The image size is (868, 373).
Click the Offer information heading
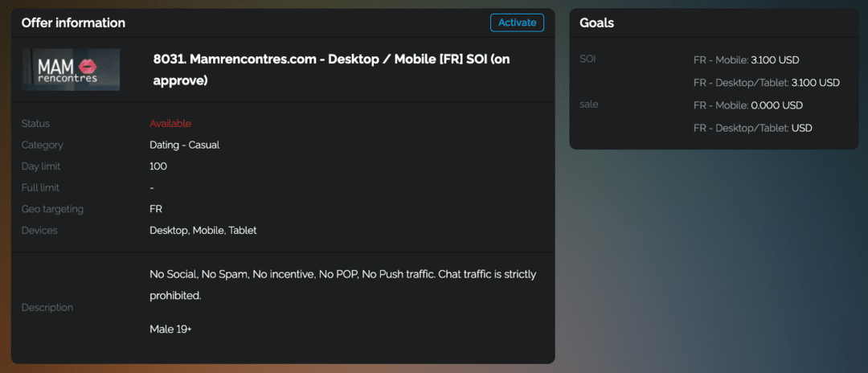tap(73, 23)
